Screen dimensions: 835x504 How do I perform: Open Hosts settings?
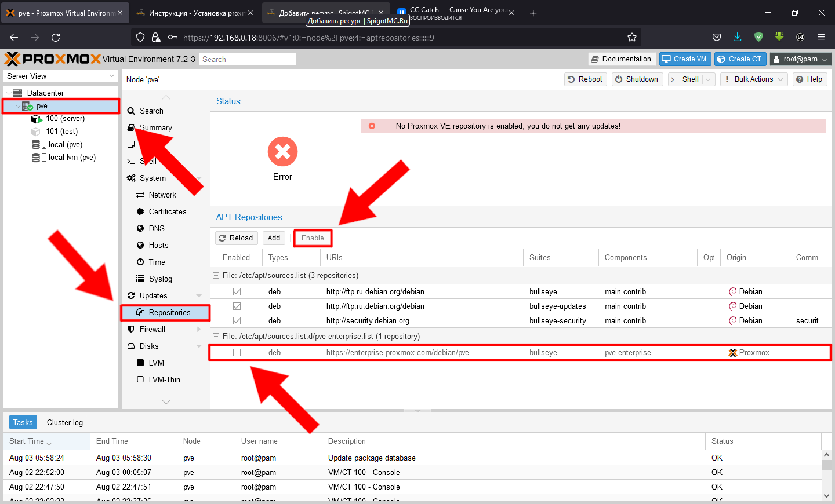pos(158,245)
